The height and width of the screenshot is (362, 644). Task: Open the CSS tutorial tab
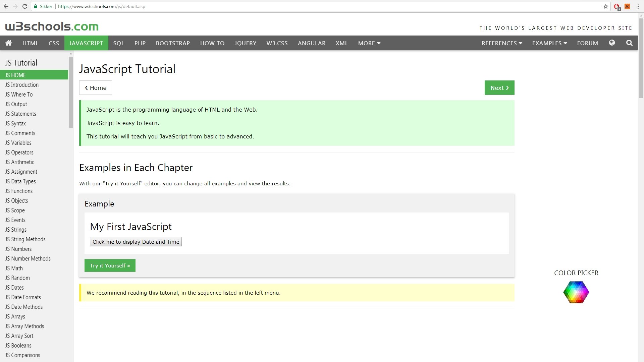click(x=54, y=43)
